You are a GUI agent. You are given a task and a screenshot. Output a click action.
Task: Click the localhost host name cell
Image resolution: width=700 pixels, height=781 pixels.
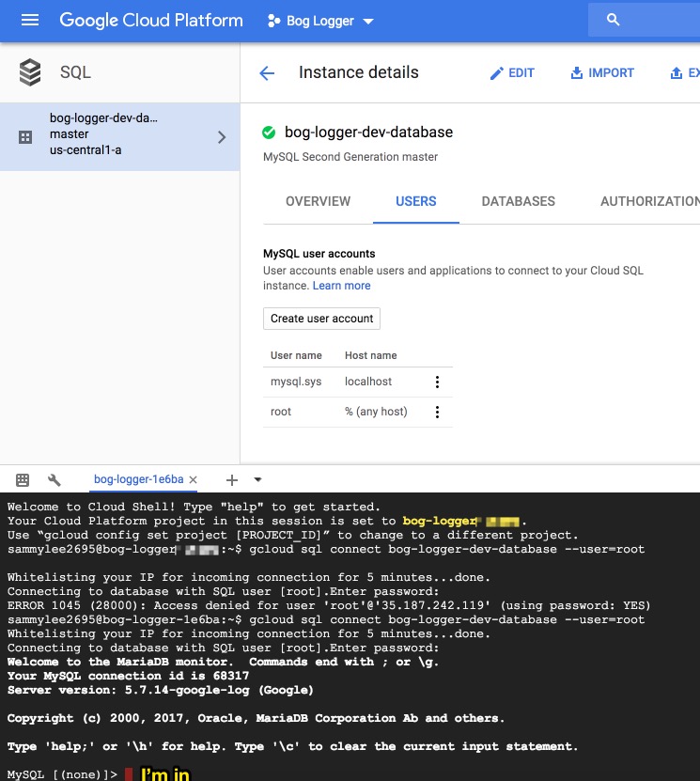368,382
